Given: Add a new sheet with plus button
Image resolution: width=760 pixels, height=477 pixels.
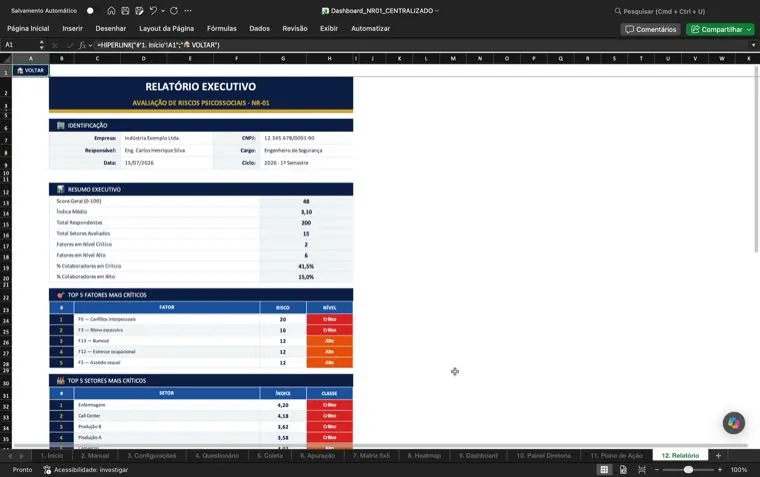Looking at the screenshot, I should pyautogui.click(x=718, y=456).
